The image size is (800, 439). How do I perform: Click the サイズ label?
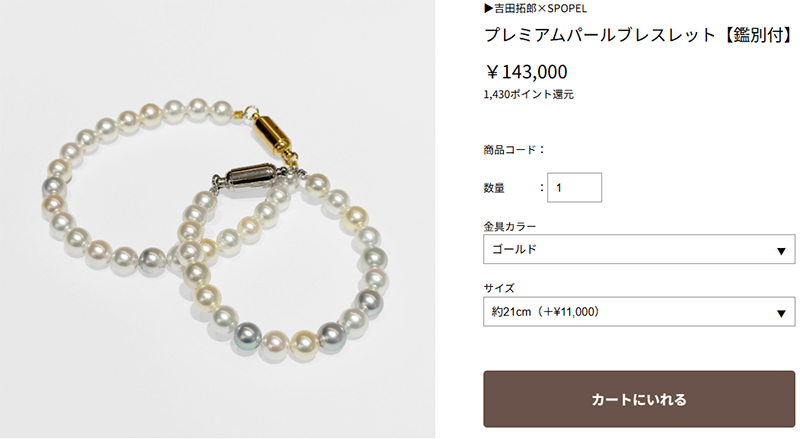point(499,288)
